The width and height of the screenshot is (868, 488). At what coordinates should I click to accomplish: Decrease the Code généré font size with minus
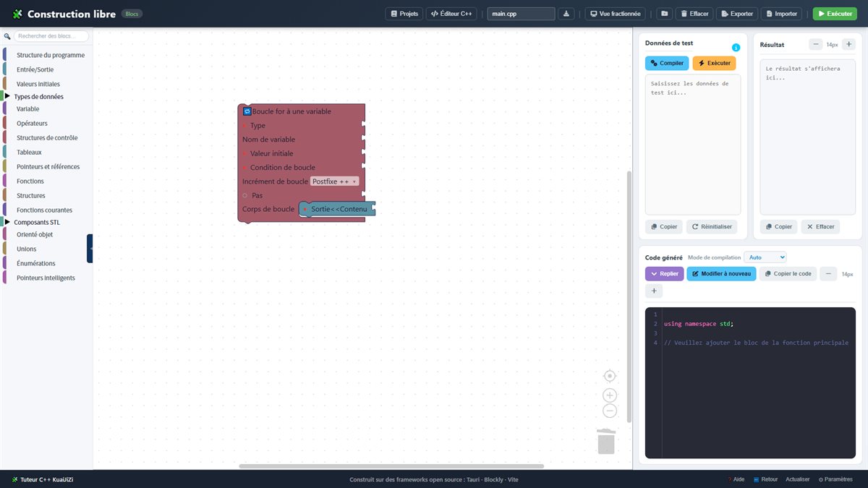[x=828, y=274]
